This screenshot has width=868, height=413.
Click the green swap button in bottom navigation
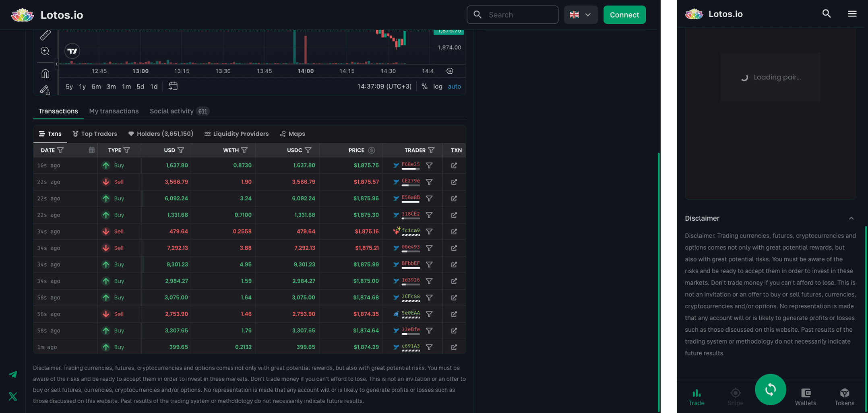click(x=771, y=390)
